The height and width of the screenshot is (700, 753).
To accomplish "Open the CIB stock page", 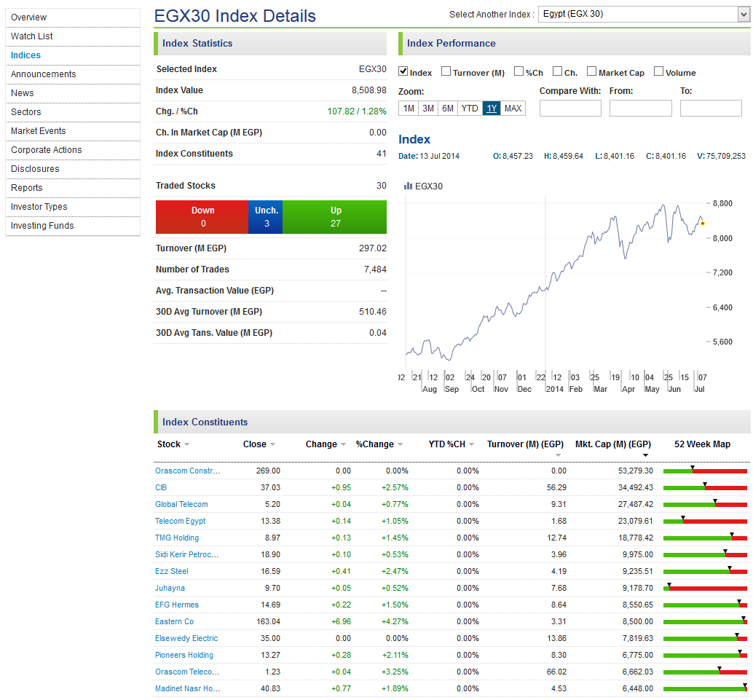I will tap(161, 487).
